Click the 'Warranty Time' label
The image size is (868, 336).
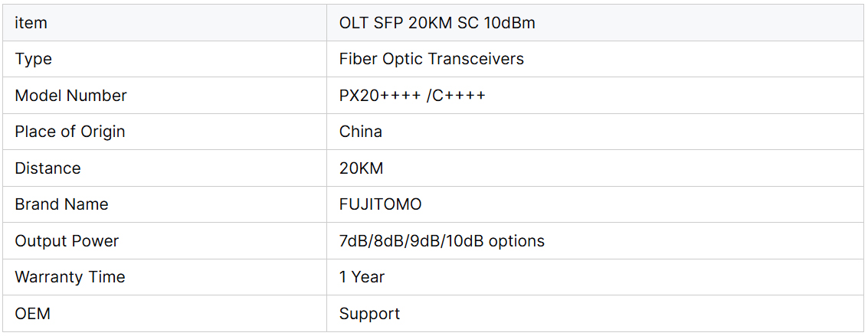[x=70, y=277]
